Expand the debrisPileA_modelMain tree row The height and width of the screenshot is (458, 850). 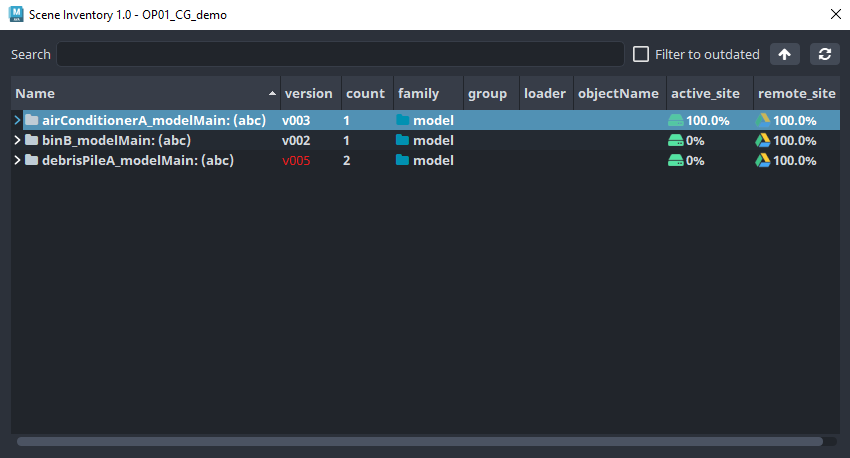tap(17, 160)
